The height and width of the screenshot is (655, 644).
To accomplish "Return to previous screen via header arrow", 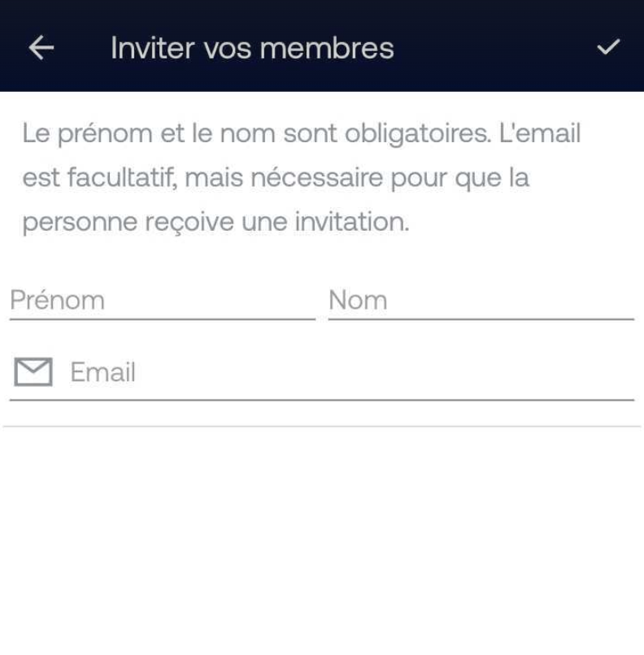I will [x=41, y=48].
